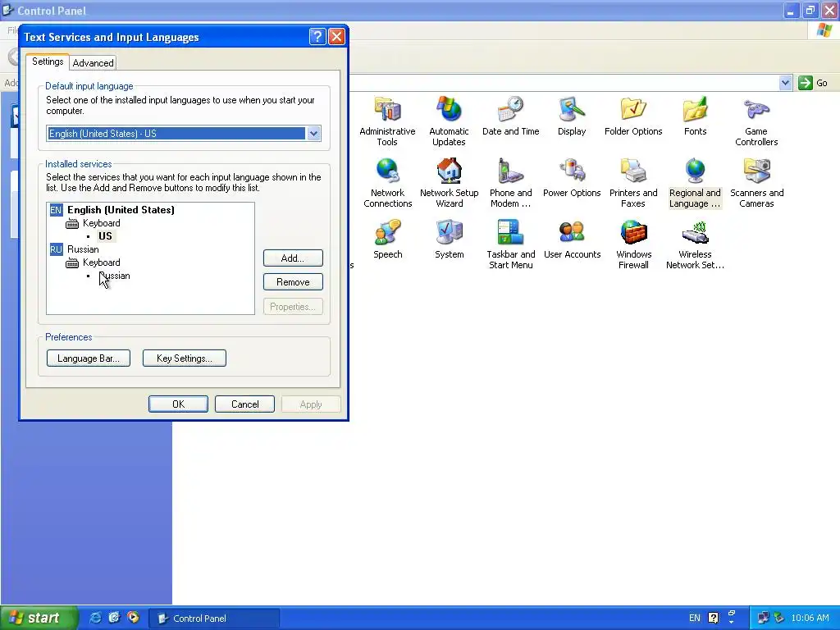Click Control Panel taskbar button

(214, 618)
